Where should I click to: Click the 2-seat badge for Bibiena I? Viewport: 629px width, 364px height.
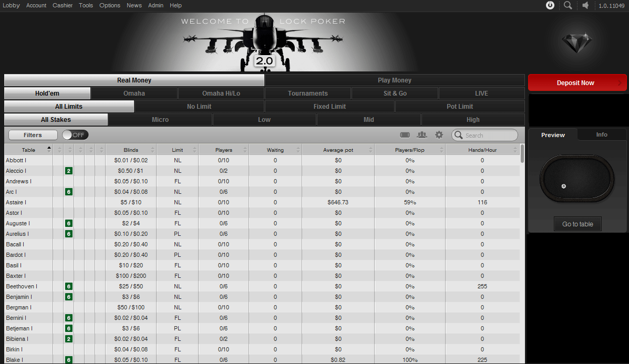click(x=69, y=339)
